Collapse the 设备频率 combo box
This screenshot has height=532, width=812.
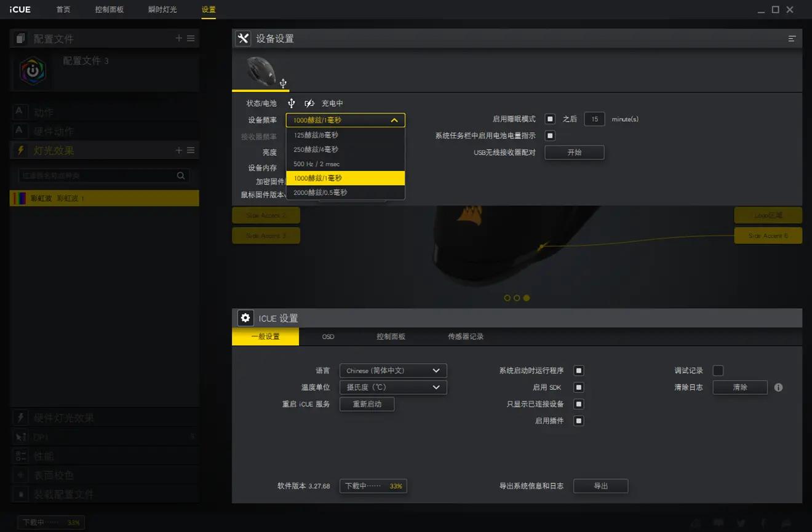(346, 120)
